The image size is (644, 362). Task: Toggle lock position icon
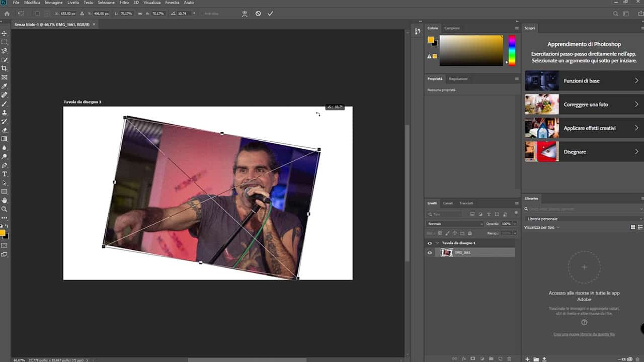pos(455,233)
